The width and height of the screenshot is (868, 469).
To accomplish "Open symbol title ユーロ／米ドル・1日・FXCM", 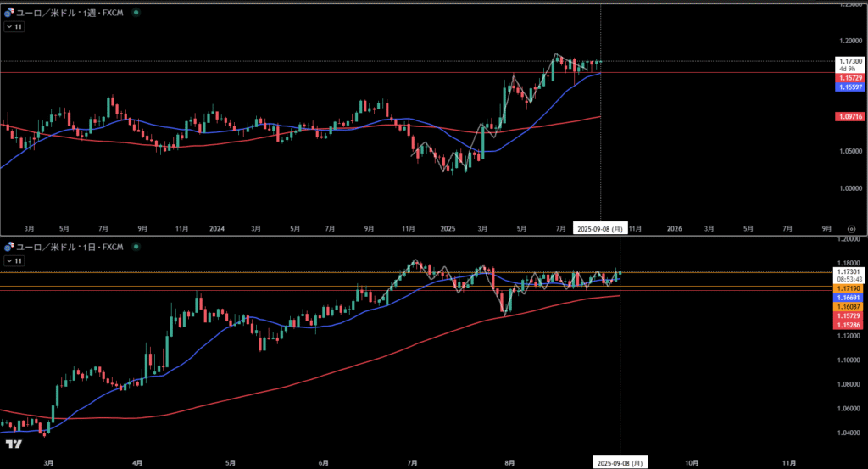I will 70,247.
